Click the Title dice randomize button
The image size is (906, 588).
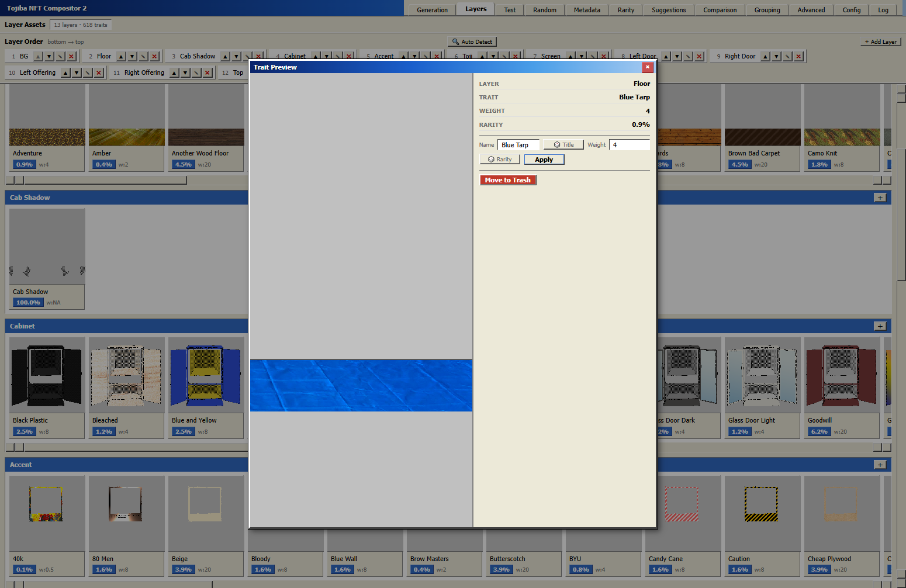pyautogui.click(x=563, y=145)
